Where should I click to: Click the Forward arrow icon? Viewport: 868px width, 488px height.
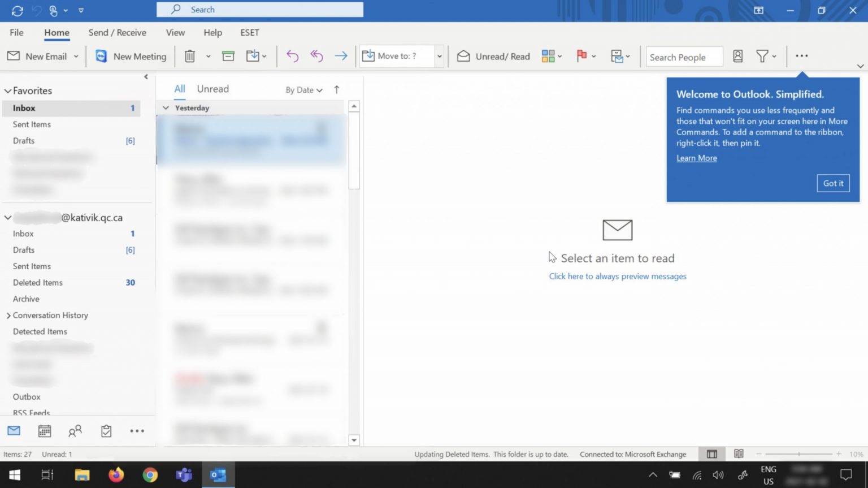[x=341, y=56]
